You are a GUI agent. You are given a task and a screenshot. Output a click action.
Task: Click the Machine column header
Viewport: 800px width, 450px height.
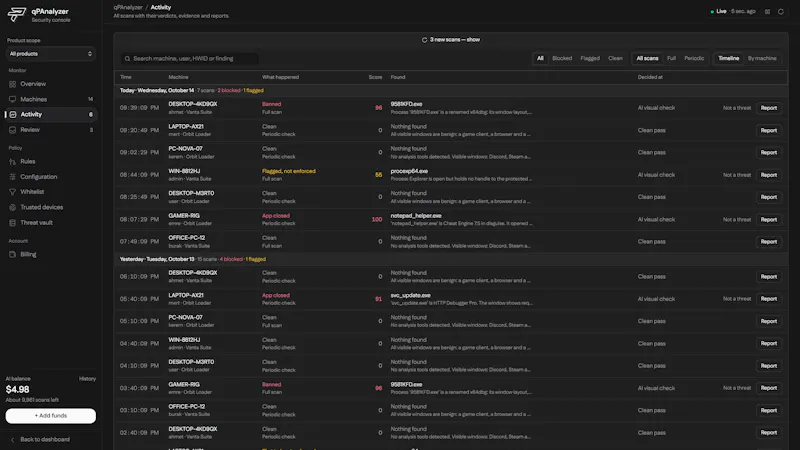178,77
